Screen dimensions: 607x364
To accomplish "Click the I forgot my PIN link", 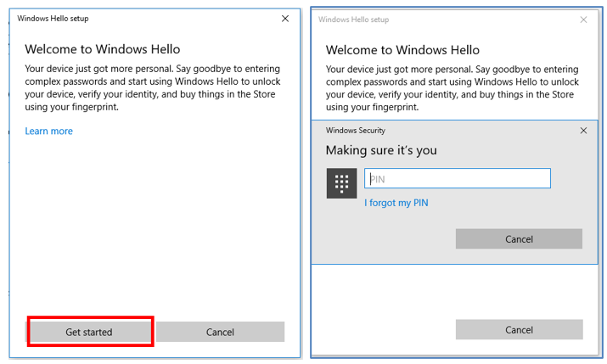I will 396,203.
